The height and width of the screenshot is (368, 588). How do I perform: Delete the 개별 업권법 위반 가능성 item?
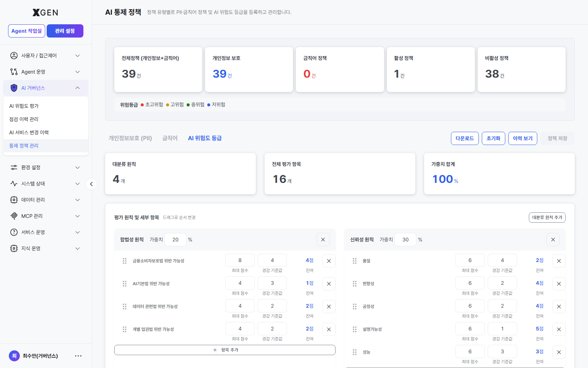pos(329,329)
